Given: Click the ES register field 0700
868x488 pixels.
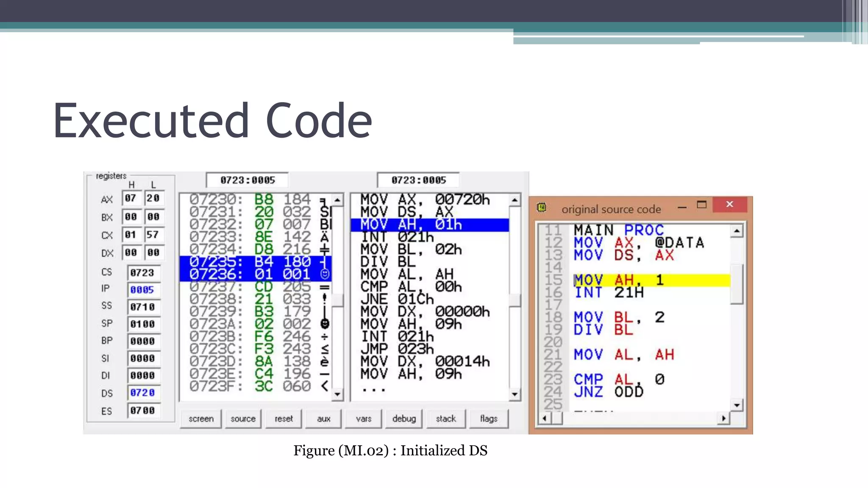Looking at the screenshot, I should [143, 410].
